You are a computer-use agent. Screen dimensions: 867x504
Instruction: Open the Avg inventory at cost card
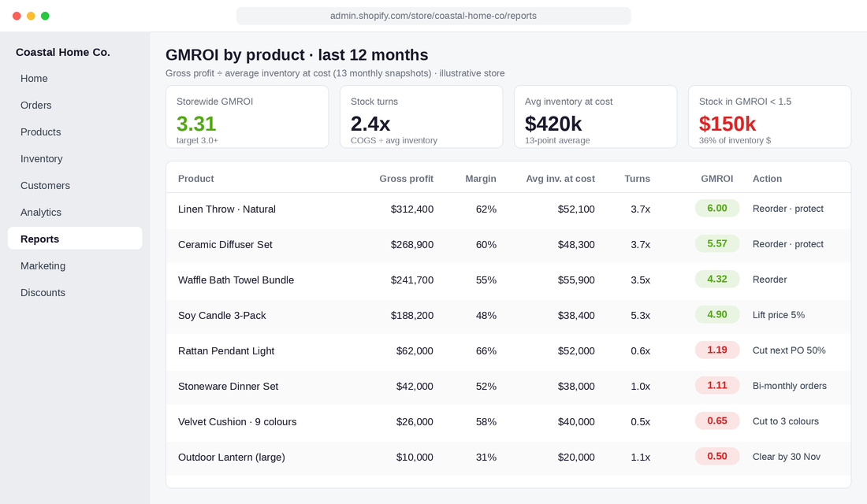pyautogui.click(x=596, y=117)
